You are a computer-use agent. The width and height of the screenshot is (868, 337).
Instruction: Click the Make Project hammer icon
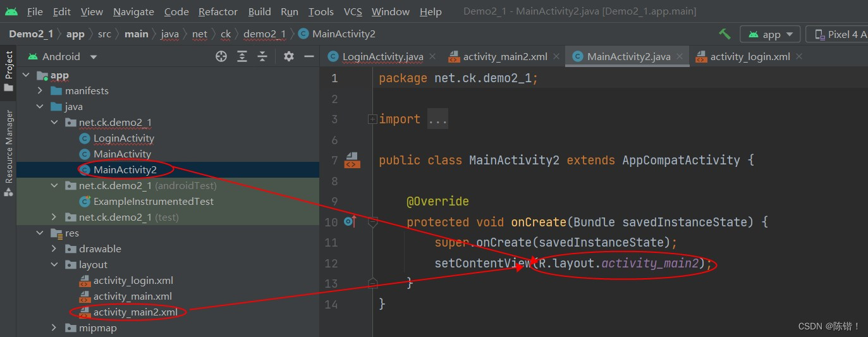[724, 34]
